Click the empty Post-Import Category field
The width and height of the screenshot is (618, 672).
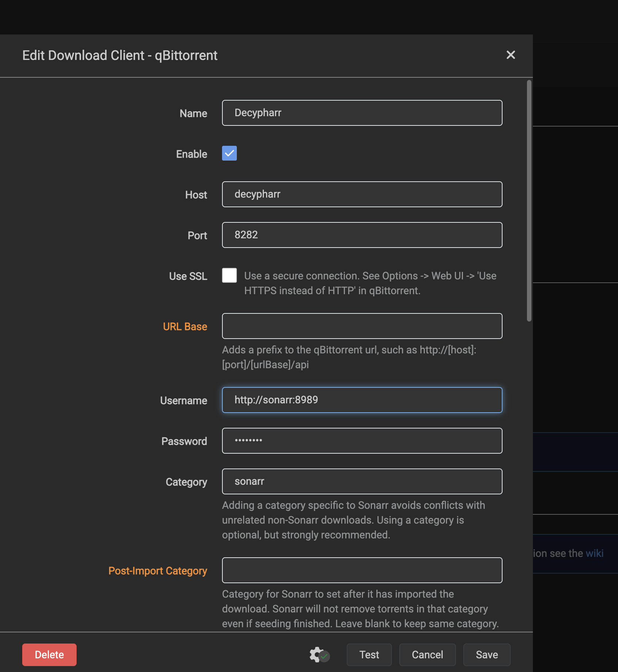[x=362, y=570]
